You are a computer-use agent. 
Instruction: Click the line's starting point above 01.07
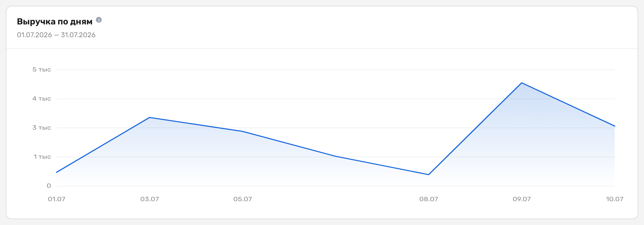click(57, 172)
